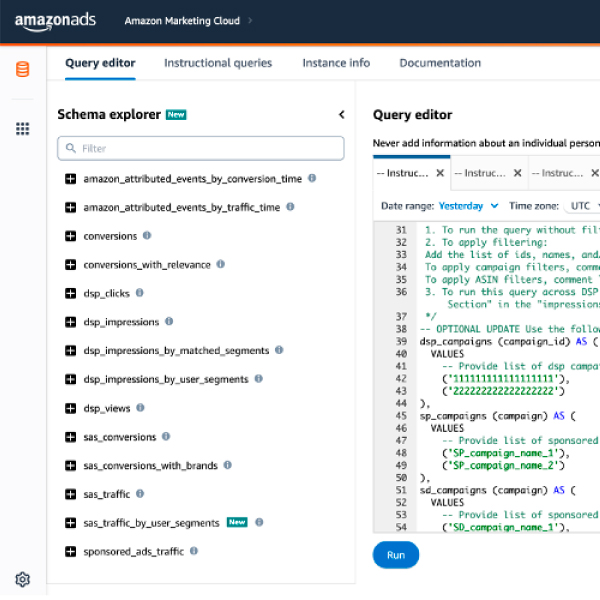Show info for conversions_with_relevance
Screen dimensions: 600x600
point(221,264)
